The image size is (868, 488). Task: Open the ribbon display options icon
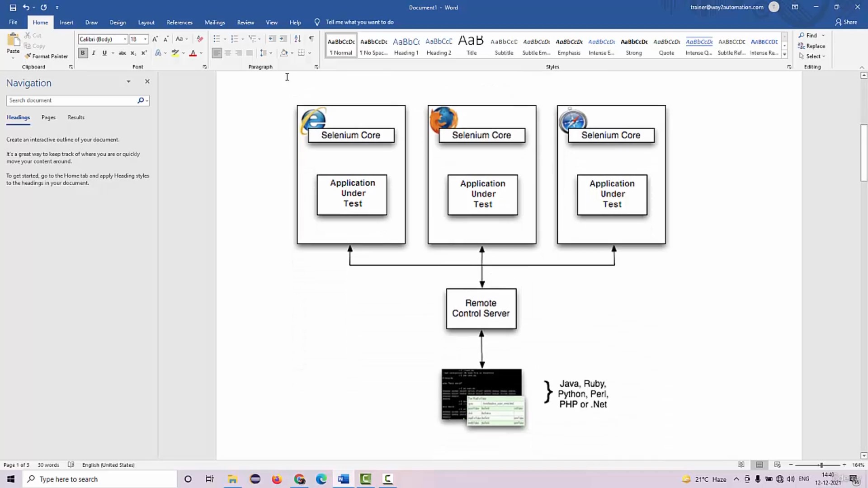pyautogui.click(x=795, y=7)
